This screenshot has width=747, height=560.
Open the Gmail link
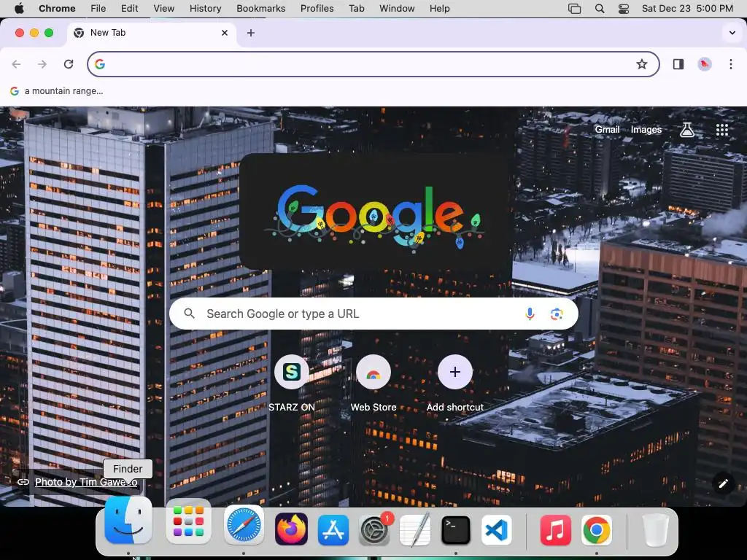point(607,130)
